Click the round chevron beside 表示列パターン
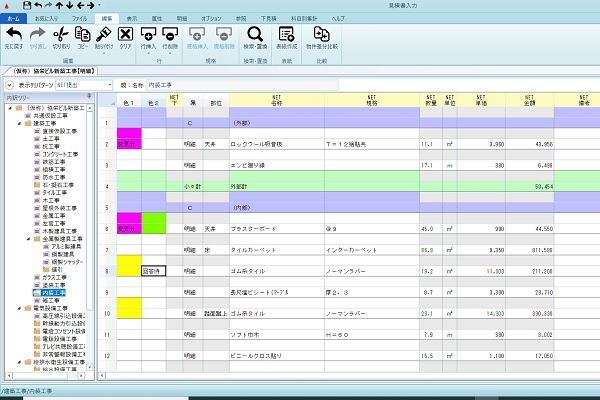This screenshot has height=400, width=600. point(10,85)
